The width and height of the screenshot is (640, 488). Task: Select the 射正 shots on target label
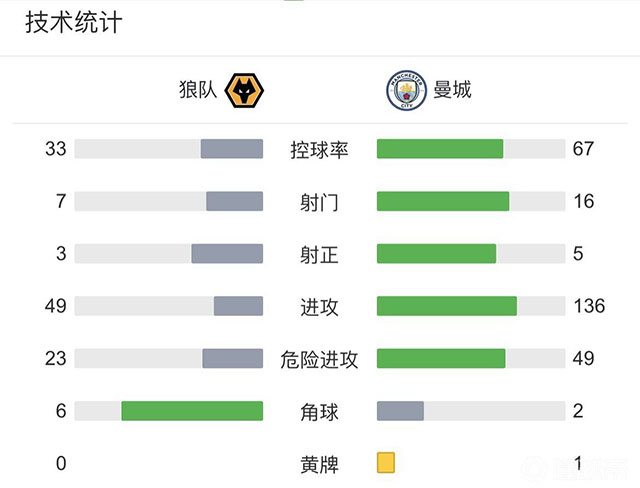click(319, 255)
